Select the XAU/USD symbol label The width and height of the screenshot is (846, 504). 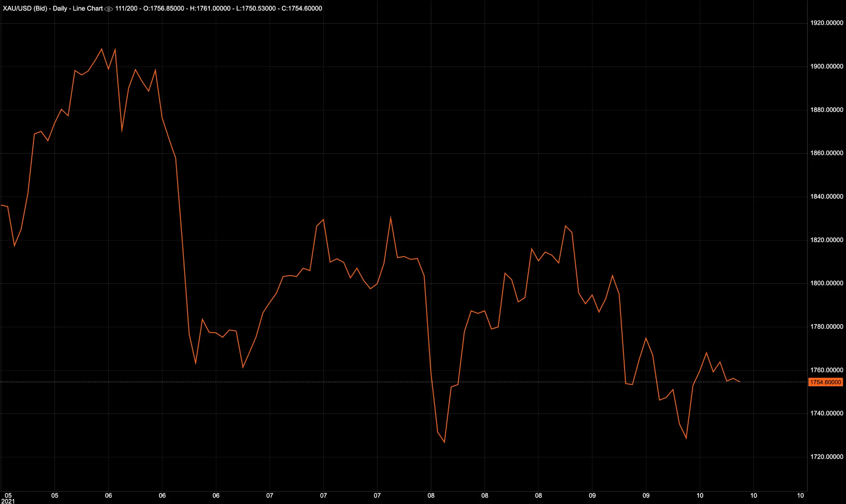click(17, 8)
